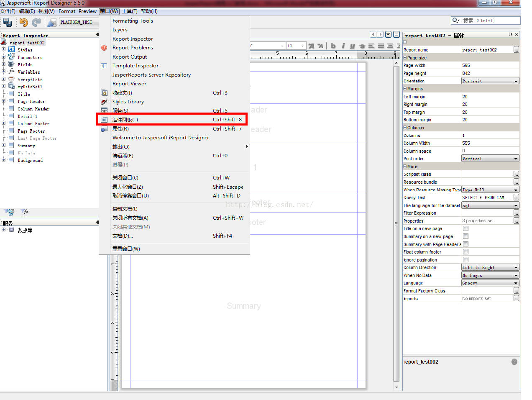Toggle bold text formatting icon
532x400 pixels.
pyautogui.click(x=333, y=46)
